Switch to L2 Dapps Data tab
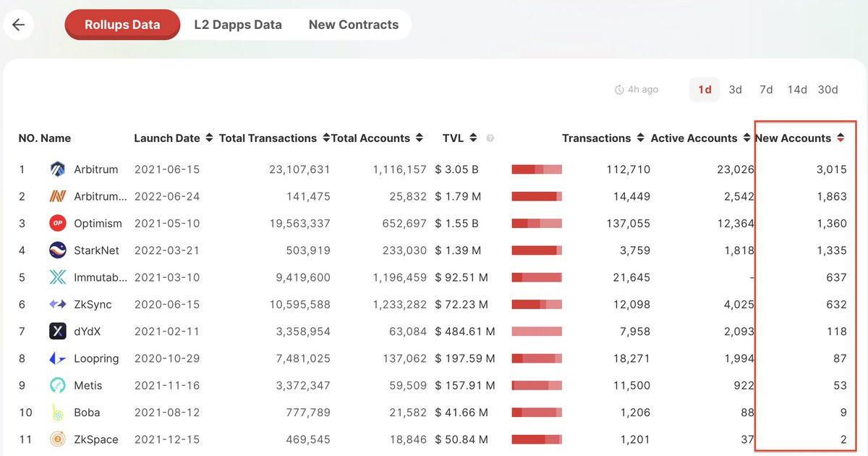Image resolution: width=868 pixels, height=456 pixels. [x=238, y=25]
